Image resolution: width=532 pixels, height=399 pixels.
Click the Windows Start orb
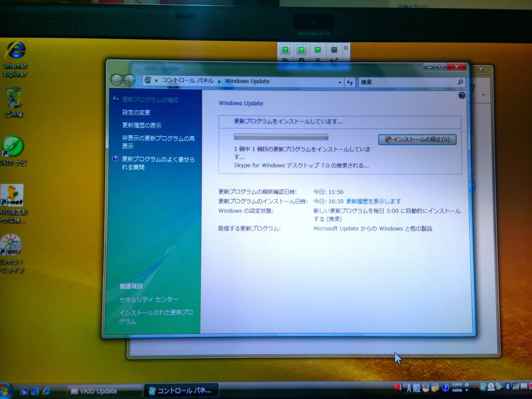point(5,391)
